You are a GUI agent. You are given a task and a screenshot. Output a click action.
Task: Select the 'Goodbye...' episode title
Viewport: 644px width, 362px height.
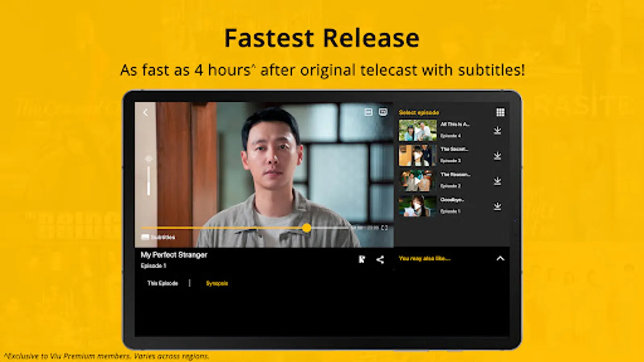(x=452, y=200)
